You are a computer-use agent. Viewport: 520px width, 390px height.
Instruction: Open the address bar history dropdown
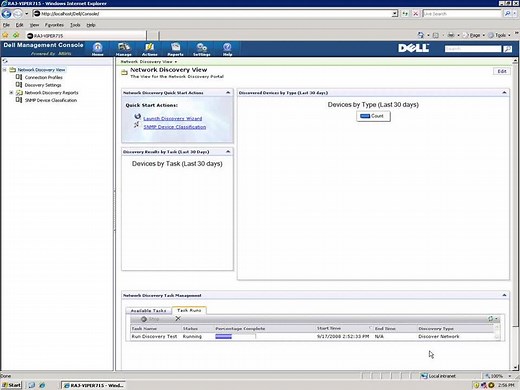[395, 14]
